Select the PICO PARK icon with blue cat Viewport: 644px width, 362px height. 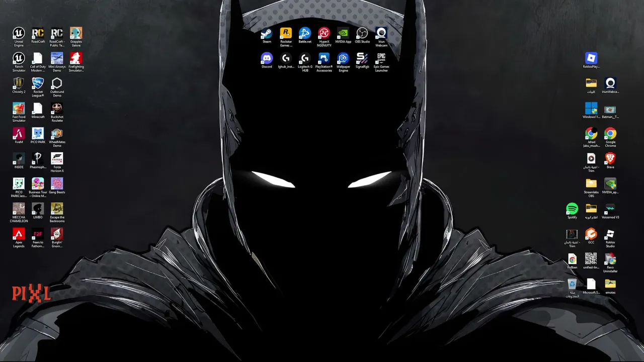pos(38,136)
